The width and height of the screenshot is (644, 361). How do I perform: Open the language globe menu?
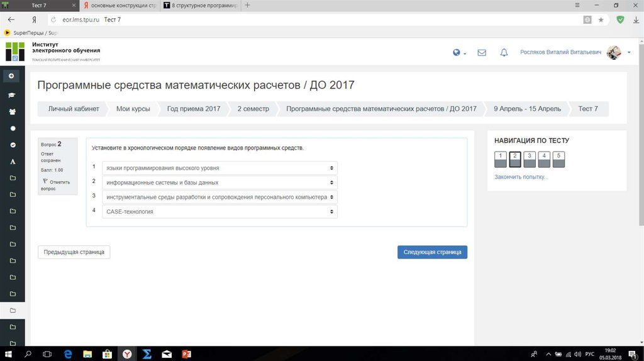point(459,53)
